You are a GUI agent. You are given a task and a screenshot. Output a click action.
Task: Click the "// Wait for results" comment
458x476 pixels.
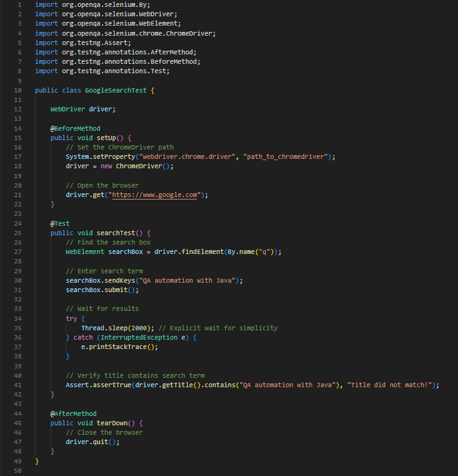(x=103, y=309)
